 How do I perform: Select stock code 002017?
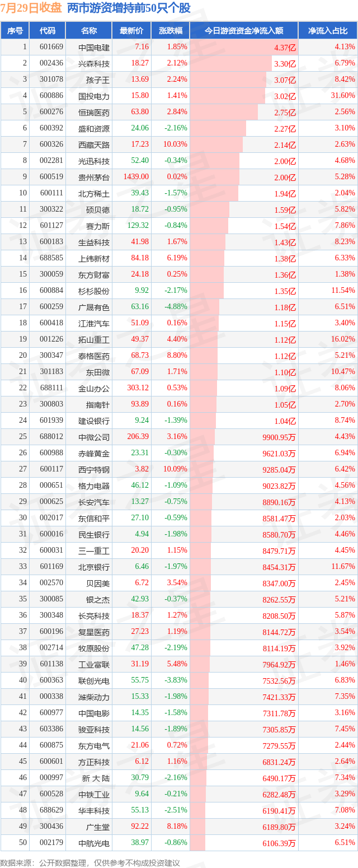point(51,518)
